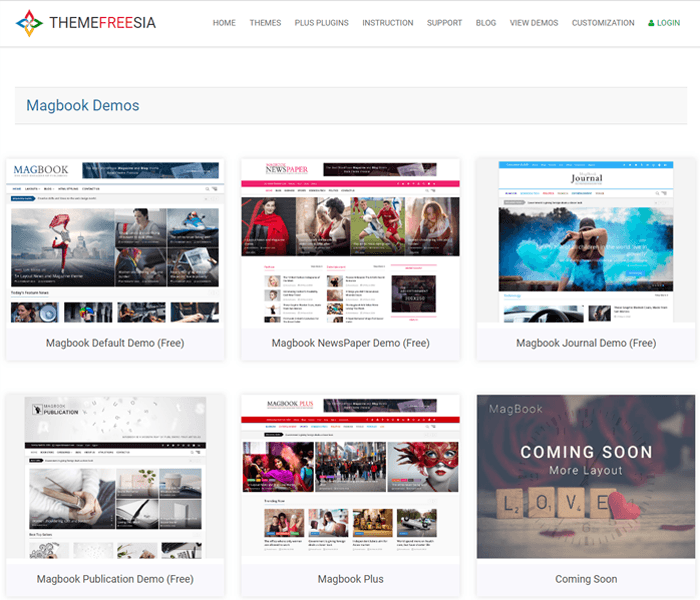700x600 pixels.
Task: Visit the BLOG menu item
Action: 486,23
